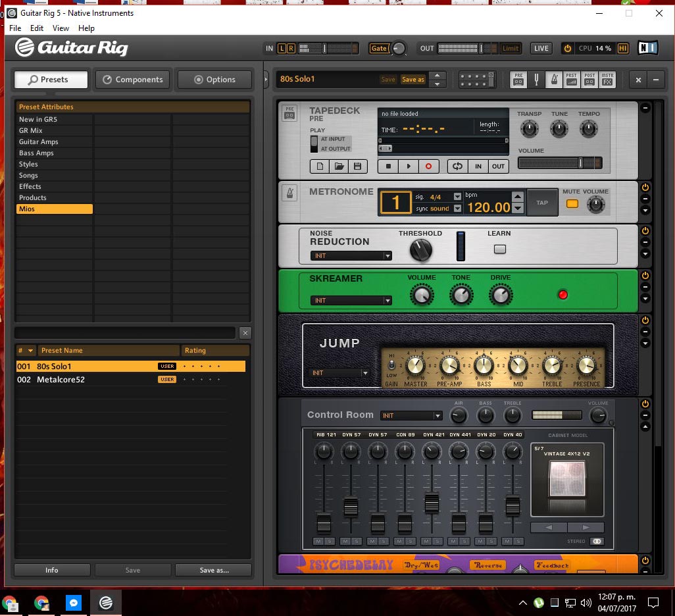Open the Jump amp INIT preset dropdown
The height and width of the screenshot is (616, 675).
[339, 373]
